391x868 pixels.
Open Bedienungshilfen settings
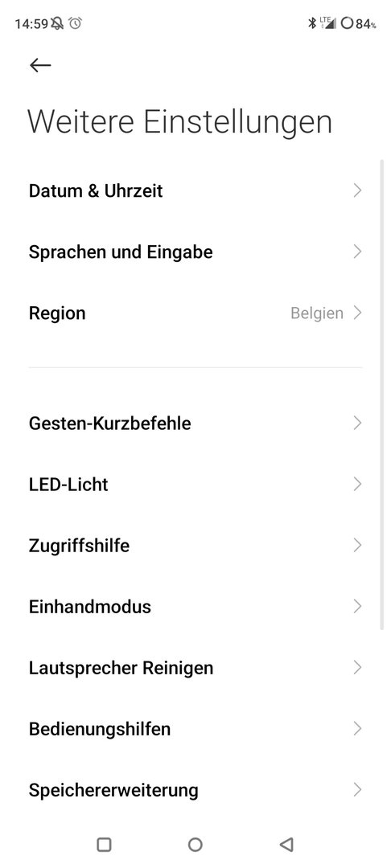195,729
